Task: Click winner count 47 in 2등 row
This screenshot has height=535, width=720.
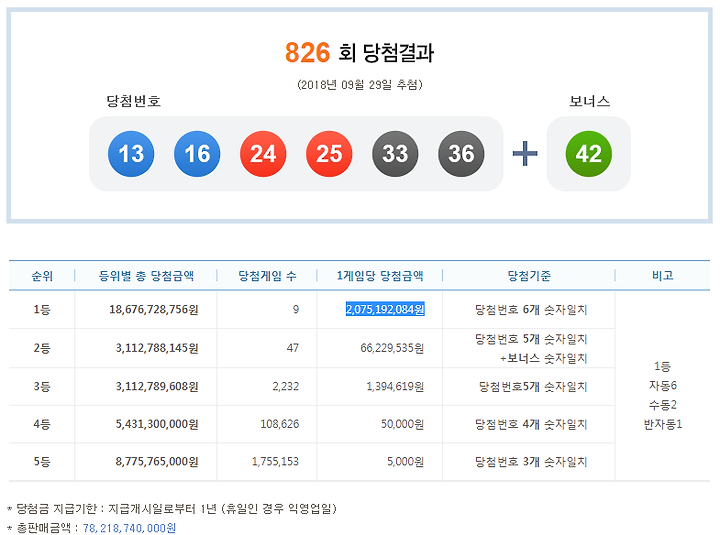Action: pyautogui.click(x=292, y=348)
